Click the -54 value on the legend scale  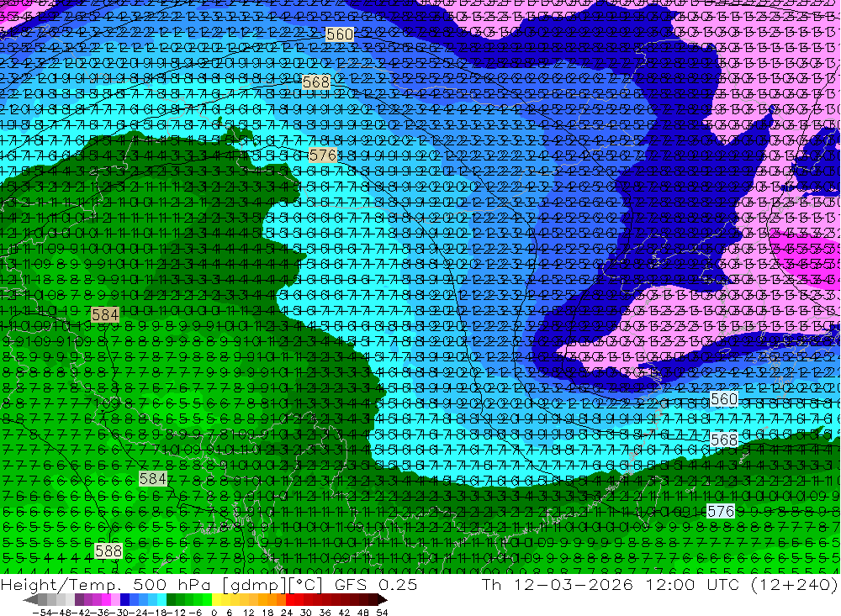[42, 613]
